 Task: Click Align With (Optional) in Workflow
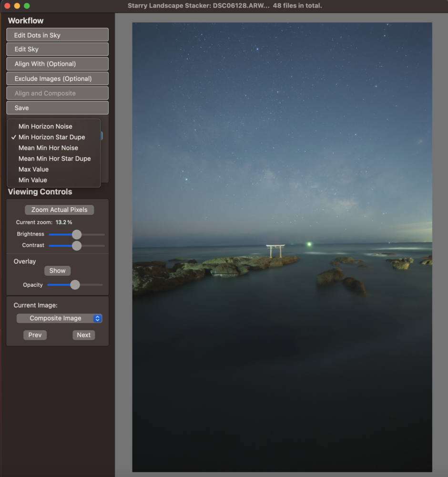coord(57,63)
